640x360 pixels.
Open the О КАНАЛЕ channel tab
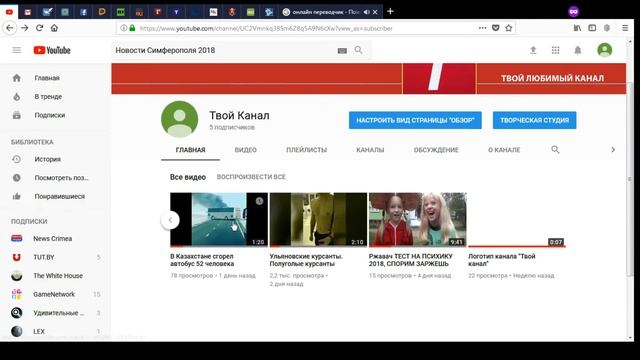(504, 150)
